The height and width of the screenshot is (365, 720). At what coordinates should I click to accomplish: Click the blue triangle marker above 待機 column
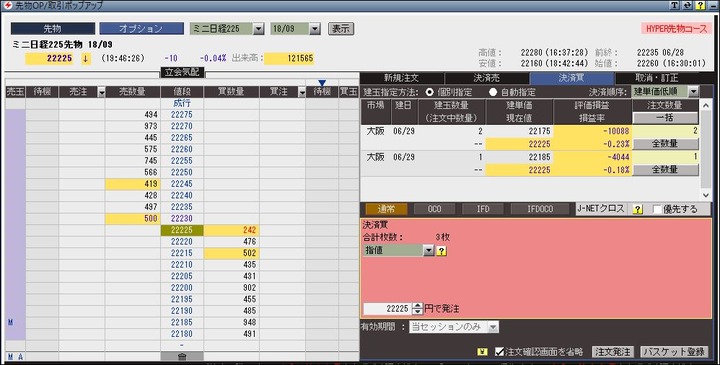(x=322, y=83)
